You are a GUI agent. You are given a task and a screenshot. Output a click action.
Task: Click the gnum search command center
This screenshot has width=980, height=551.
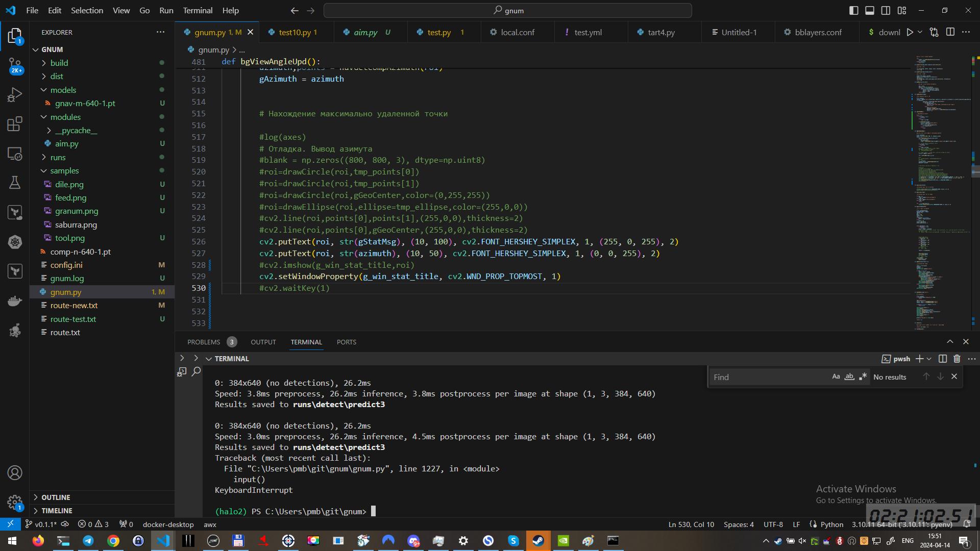(508, 10)
